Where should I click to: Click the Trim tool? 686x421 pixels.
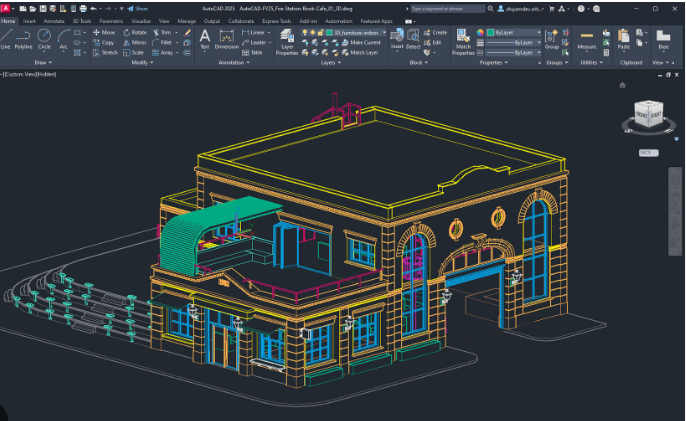pyautogui.click(x=162, y=32)
